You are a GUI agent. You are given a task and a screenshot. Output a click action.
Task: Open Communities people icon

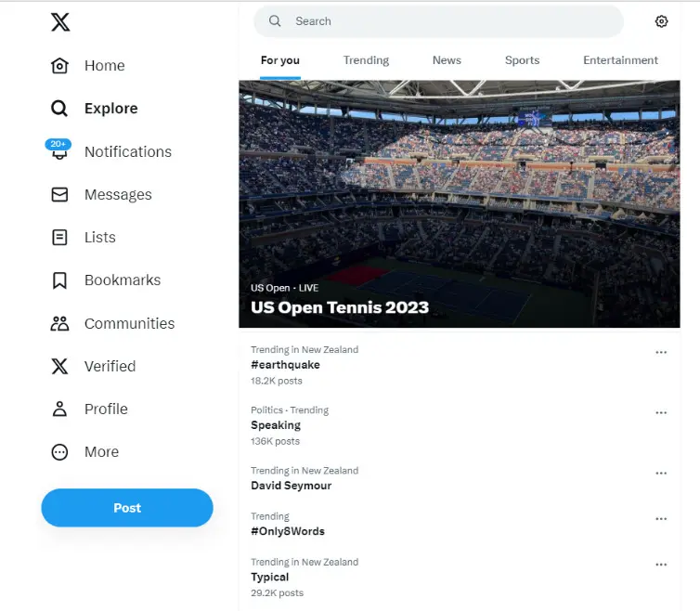[59, 324]
